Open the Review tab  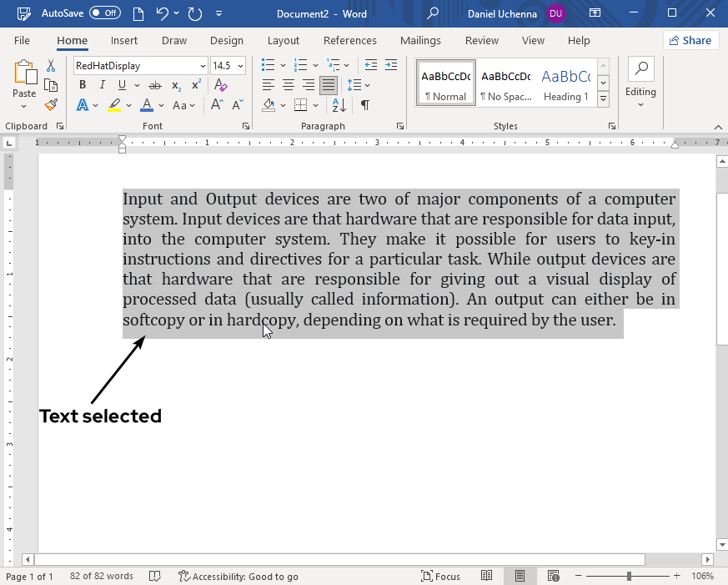pos(481,40)
